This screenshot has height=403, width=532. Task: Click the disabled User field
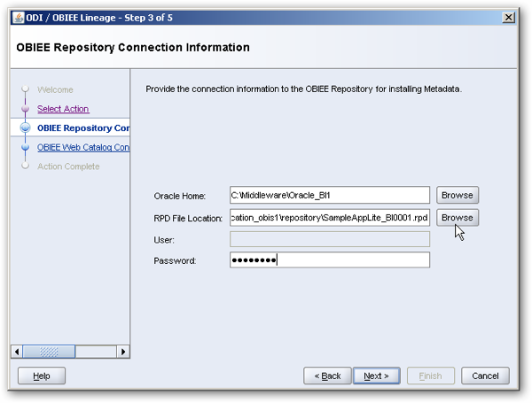pyautogui.click(x=330, y=239)
